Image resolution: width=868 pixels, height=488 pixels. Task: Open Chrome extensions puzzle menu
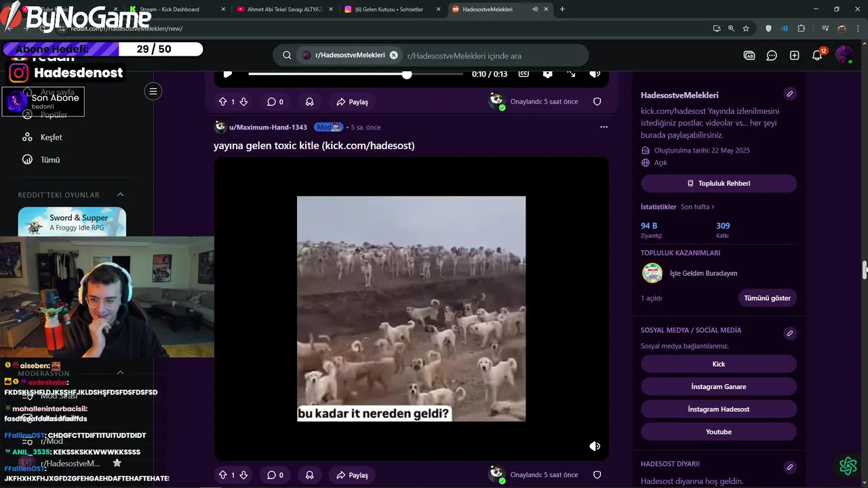[x=801, y=28]
